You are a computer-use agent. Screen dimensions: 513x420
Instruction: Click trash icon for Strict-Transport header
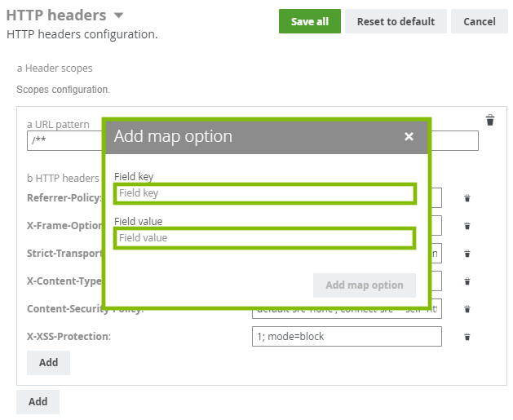[x=467, y=254]
